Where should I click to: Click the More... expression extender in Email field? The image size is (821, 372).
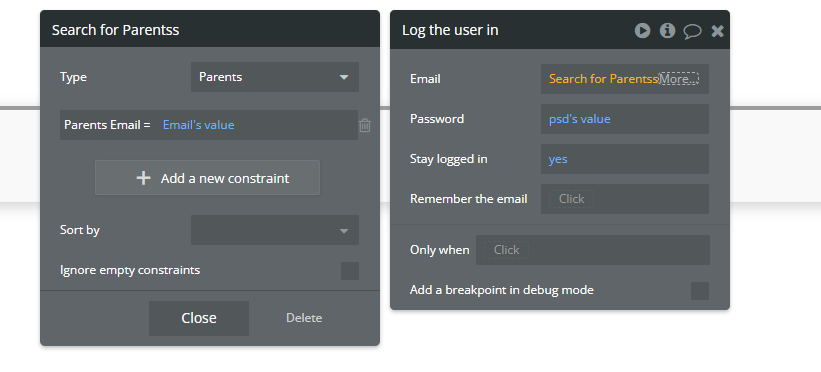click(678, 79)
